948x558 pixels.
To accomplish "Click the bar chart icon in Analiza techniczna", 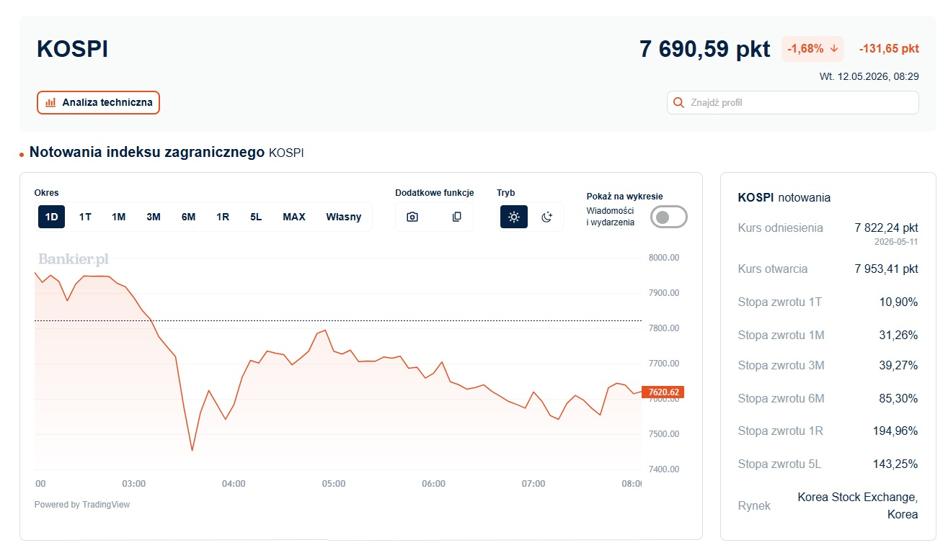I will pyautogui.click(x=51, y=103).
